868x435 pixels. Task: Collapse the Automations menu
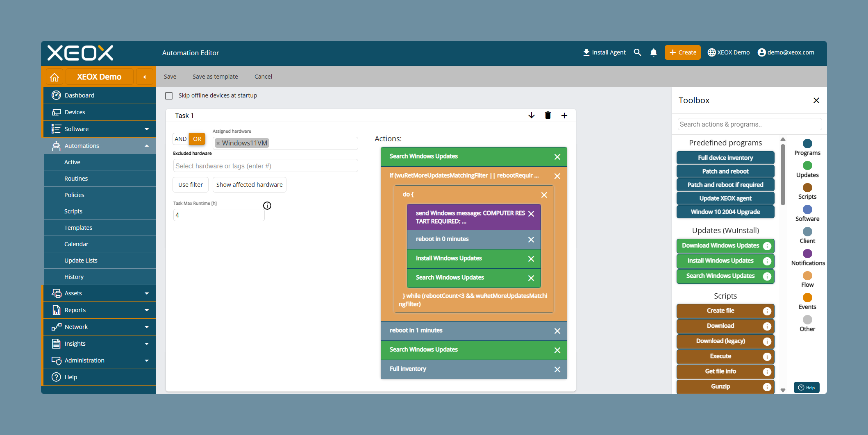coord(147,146)
